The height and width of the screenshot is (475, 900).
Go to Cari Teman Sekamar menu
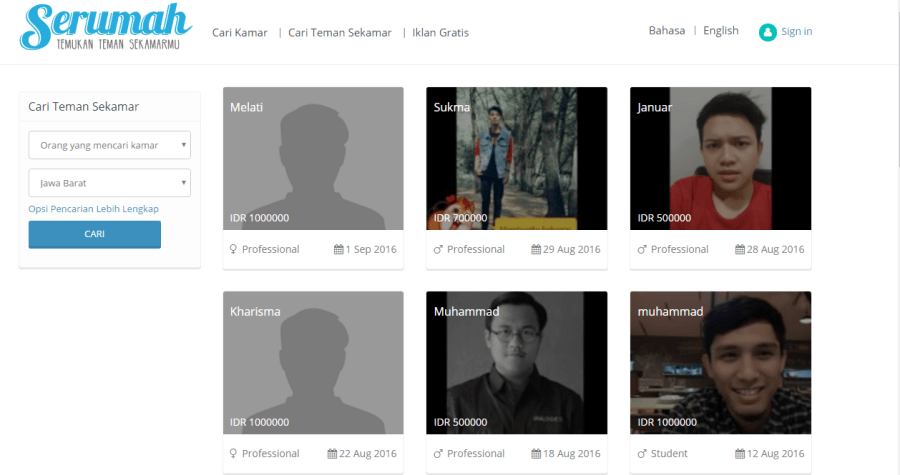(340, 32)
